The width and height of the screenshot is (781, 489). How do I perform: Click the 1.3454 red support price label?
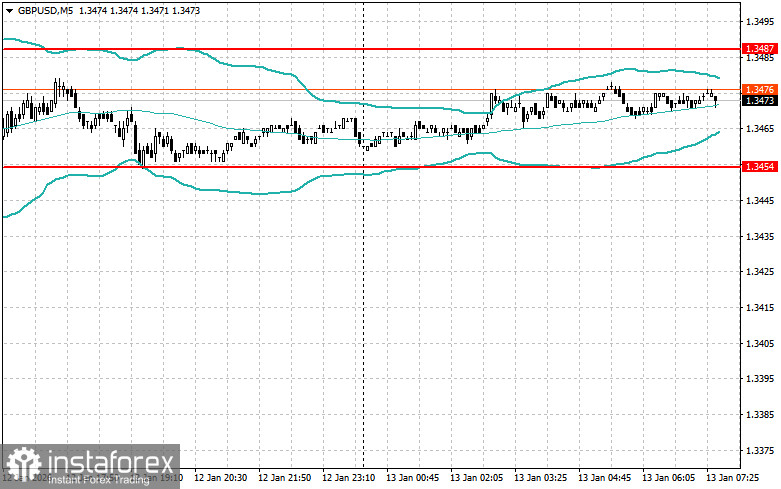760,166
